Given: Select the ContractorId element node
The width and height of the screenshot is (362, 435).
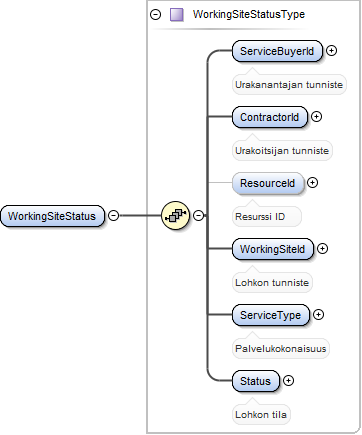Looking at the screenshot, I should 270,117.
